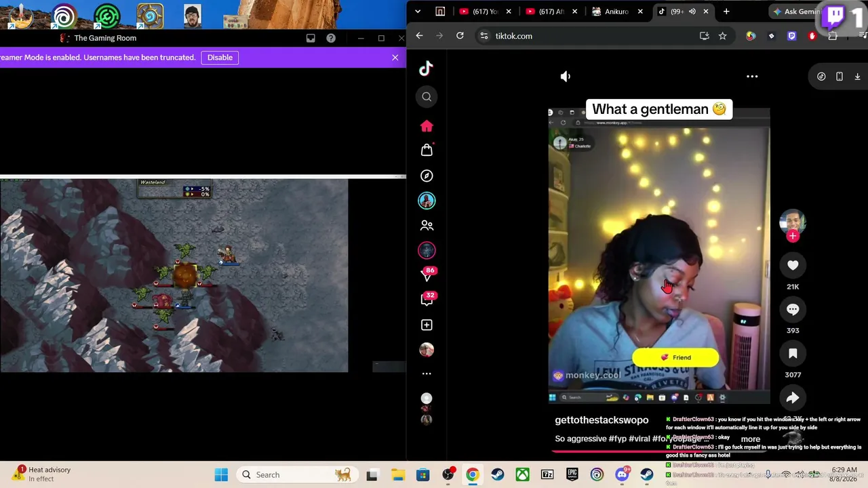Open the comments on the video
The height and width of the screenshot is (488, 868).
793,310
